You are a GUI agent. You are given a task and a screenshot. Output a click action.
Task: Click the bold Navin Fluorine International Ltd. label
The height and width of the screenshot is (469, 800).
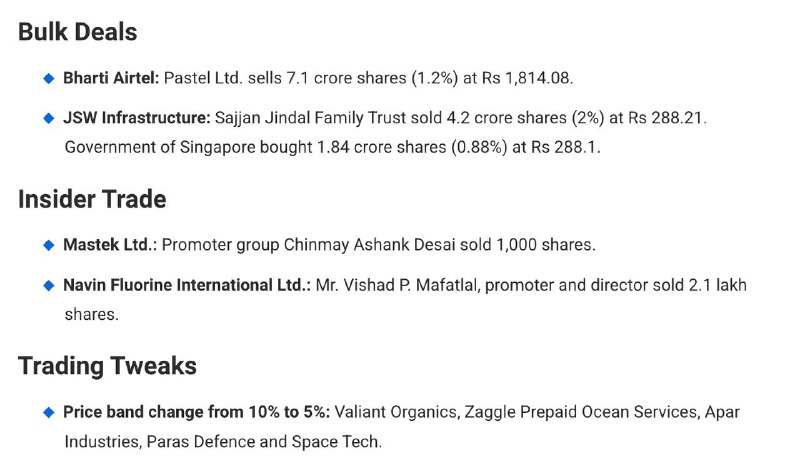(x=187, y=285)
